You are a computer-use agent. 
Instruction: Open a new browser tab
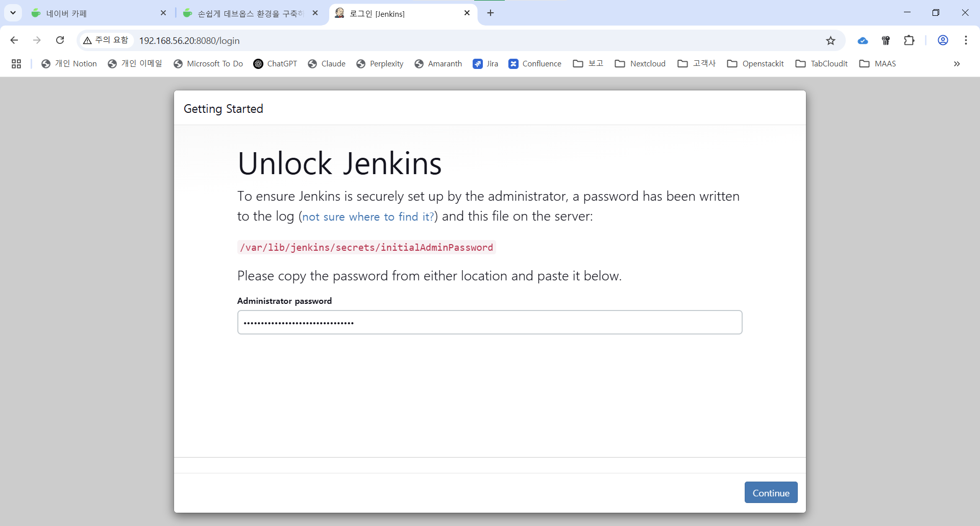click(x=491, y=13)
